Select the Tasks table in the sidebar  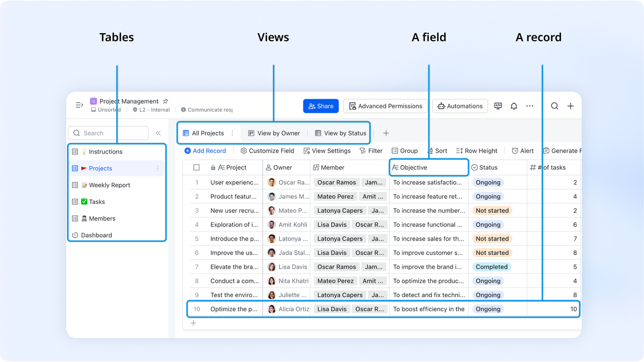[98, 201]
